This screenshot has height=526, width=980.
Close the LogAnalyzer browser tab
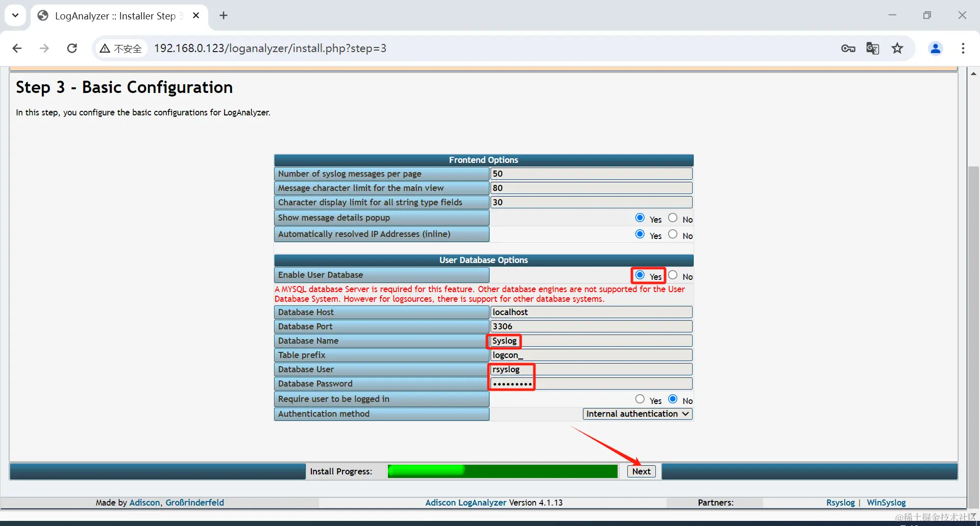(x=196, y=16)
